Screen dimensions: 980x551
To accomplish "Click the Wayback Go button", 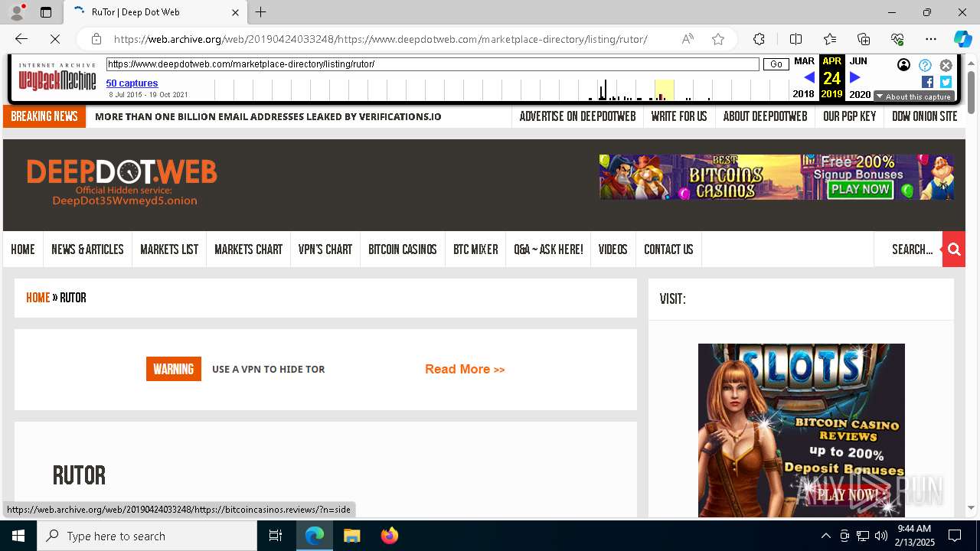I will click(776, 64).
